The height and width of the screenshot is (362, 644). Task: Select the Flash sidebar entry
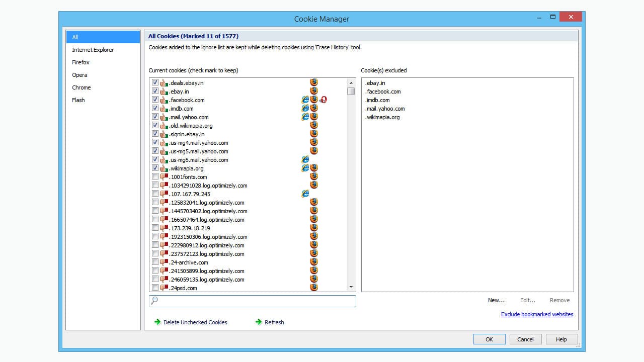[78, 100]
